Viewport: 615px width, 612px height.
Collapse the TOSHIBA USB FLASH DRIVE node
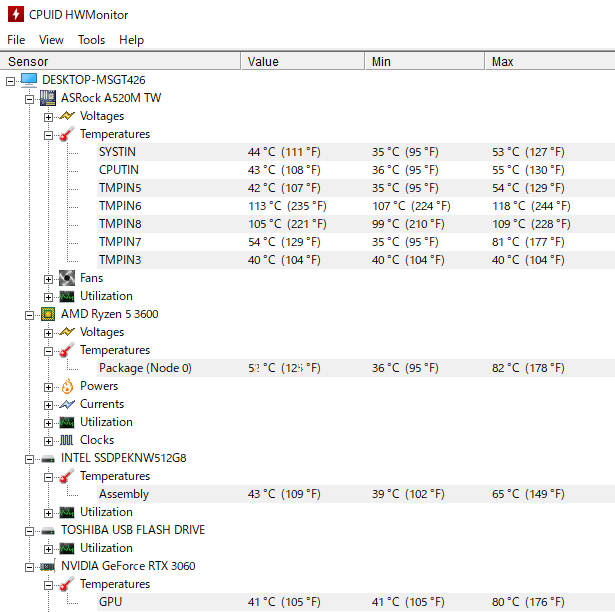29,532
